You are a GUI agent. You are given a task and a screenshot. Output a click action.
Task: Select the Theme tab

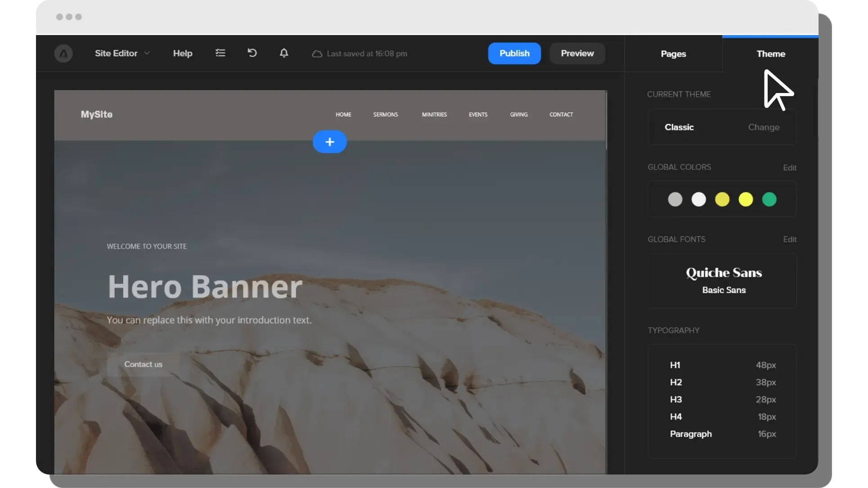point(771,54)
